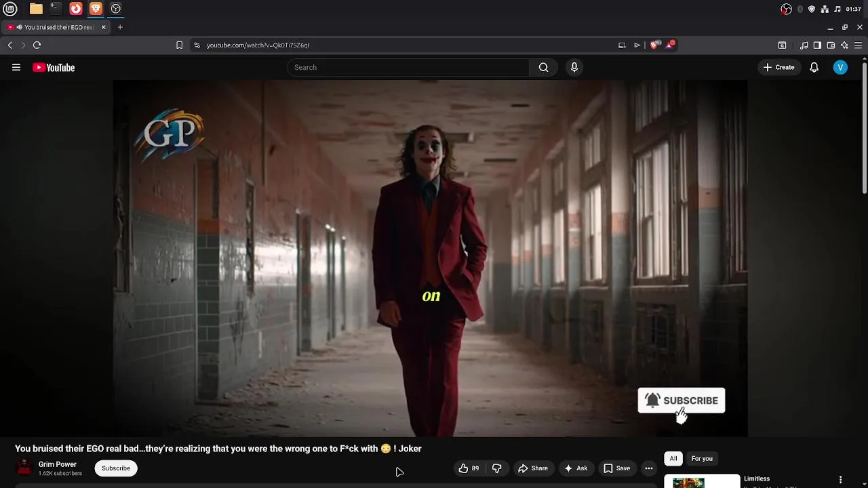The width and height of the screenshot is (868, 488).
Task: Select the 'All' filter chip
Action: (673, 459)
